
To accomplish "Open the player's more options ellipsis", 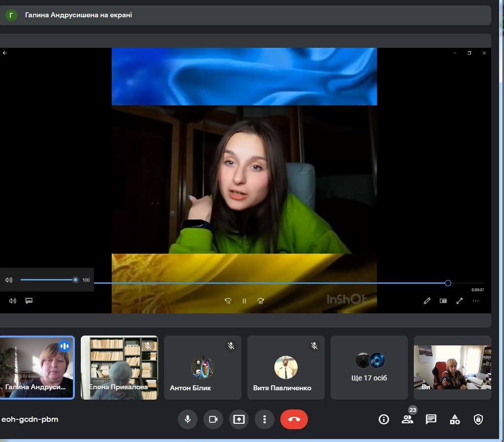I will (x=476, y=301).
